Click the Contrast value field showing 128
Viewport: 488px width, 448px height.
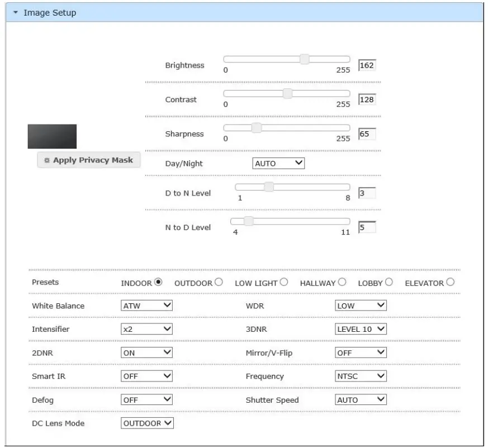click(367, 99)
